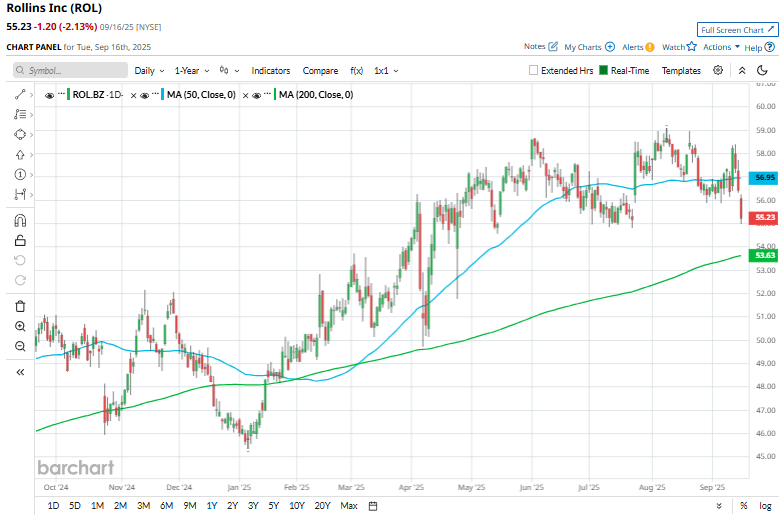Focus the Symbol search field
Screen dimensions: 780x518
[x=70, y=70]
